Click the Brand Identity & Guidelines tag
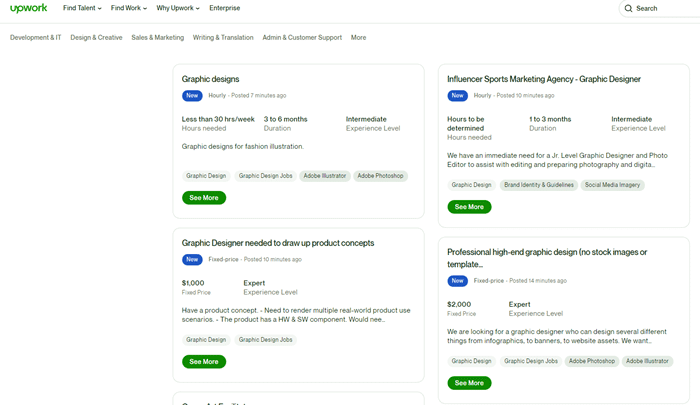The height and width of the screenshot is (405, 700). tap(539, 185)
